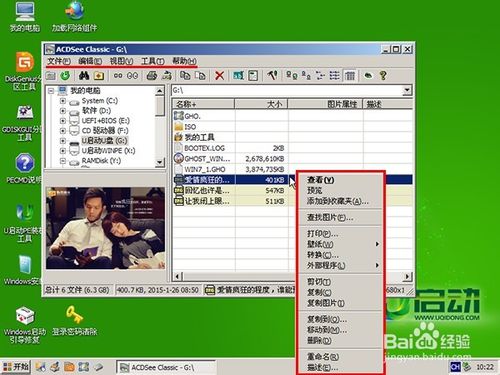Open the 编辑(E) menu
This screenshot has height=375, width=500.
[90, 61]
